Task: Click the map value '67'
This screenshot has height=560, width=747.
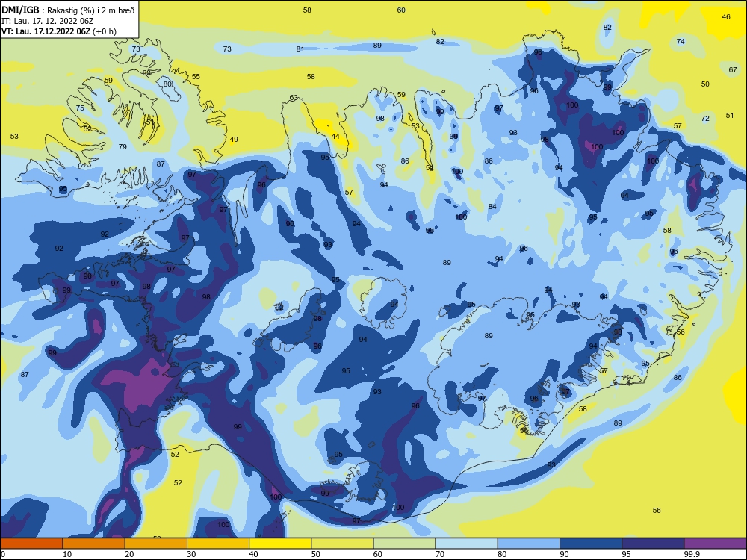Action: pyautogui.click(x=733, y=69)
